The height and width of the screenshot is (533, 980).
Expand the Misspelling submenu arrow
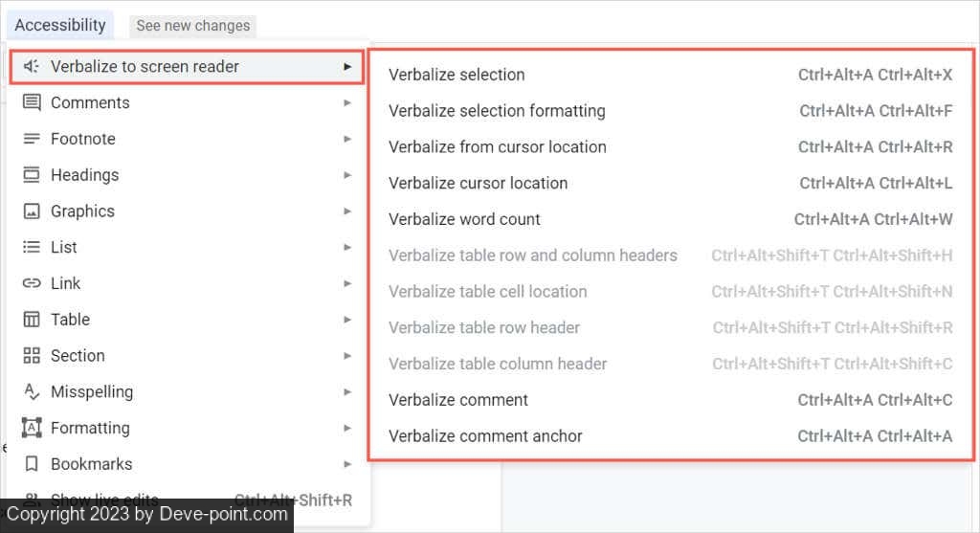coord(347,391)
